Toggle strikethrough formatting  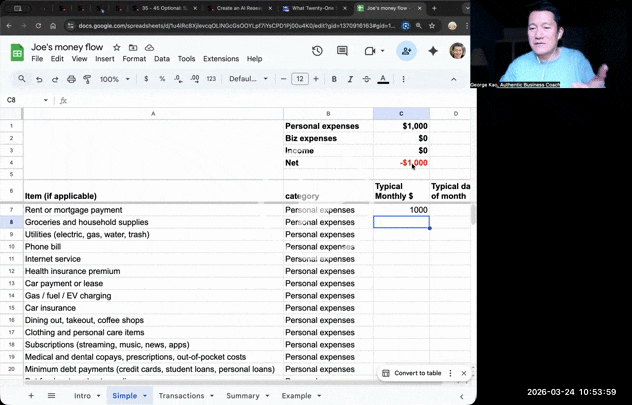coord(365,79)
